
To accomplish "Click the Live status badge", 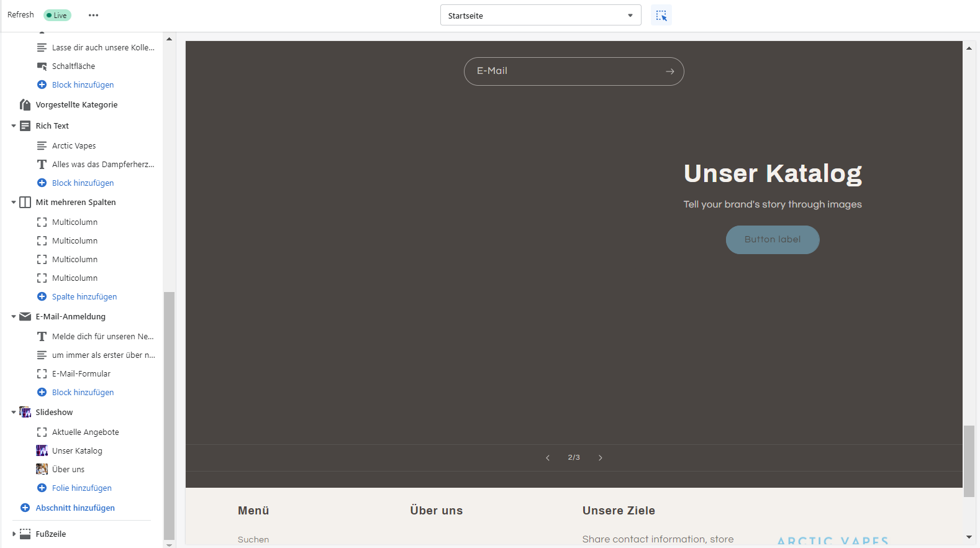I will (57, 16).
